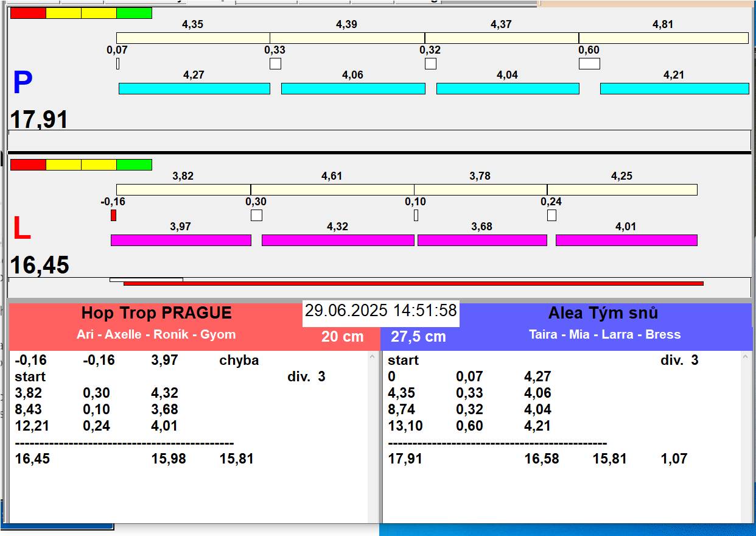The width and height of the screenshot is (756, 536).
Task: Click the red L lane letter
Action: pyautogui.click(x=21, y=229)
